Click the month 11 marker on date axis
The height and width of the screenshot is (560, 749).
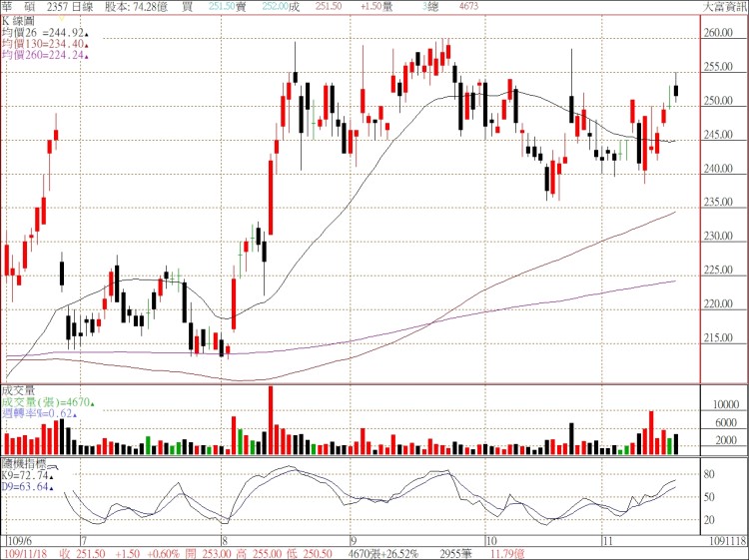[607, 539]
